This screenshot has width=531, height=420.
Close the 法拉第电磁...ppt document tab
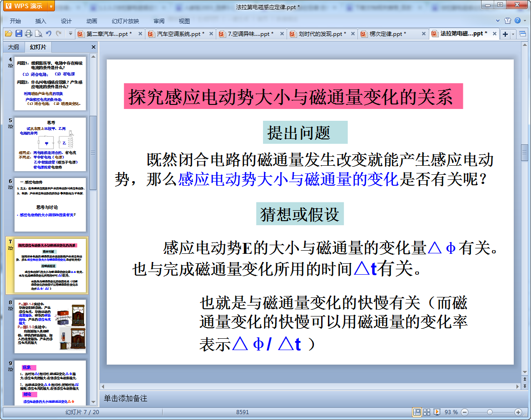[494, 34]
